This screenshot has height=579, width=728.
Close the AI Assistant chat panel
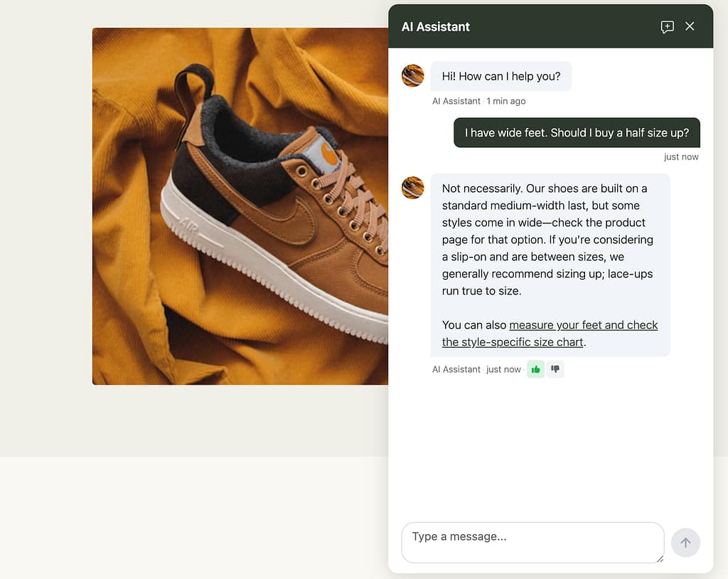690,26
